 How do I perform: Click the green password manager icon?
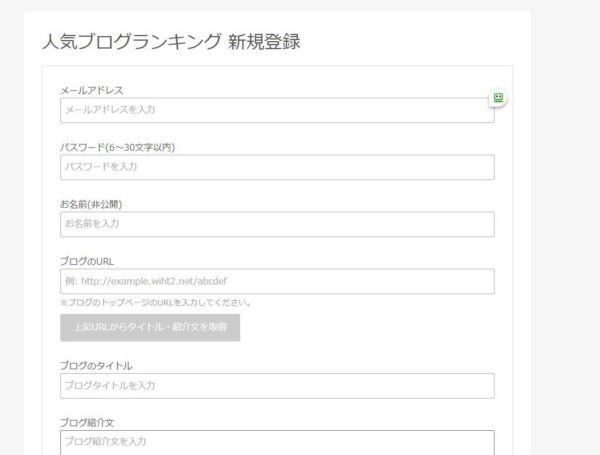[x=498, y=98]
